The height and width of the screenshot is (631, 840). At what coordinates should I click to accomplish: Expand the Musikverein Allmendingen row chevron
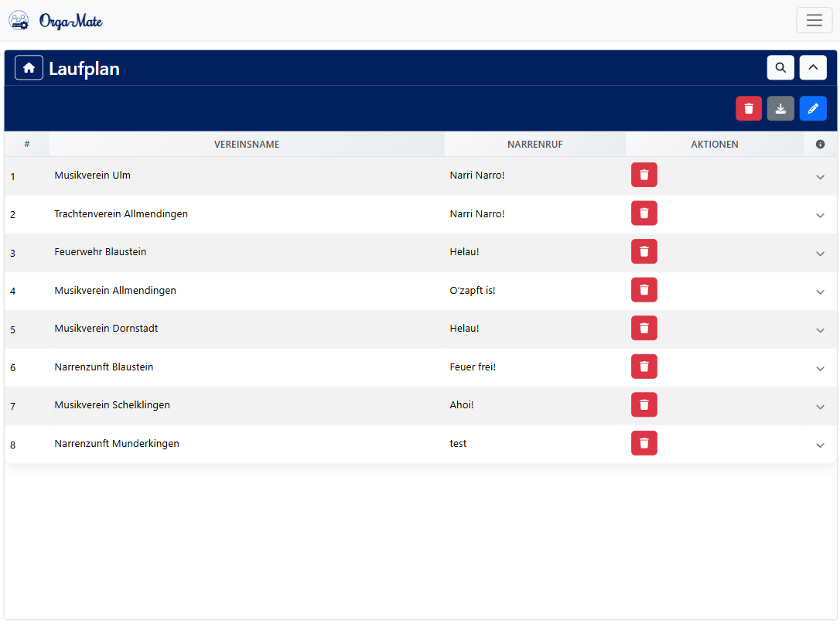coord(820,292)
